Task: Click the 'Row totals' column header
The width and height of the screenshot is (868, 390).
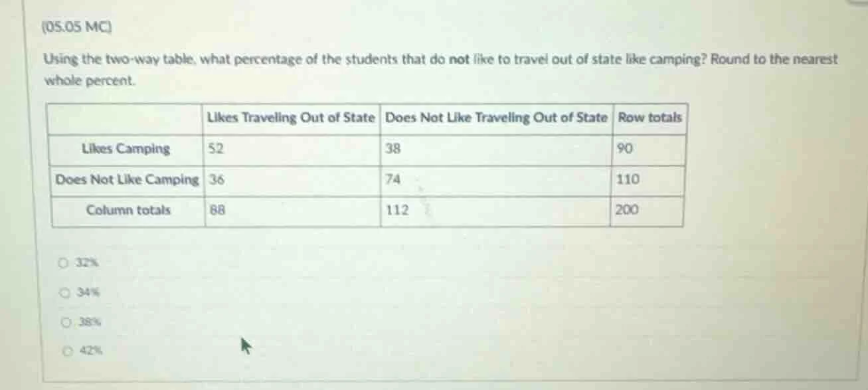Action: coord(649,118)
